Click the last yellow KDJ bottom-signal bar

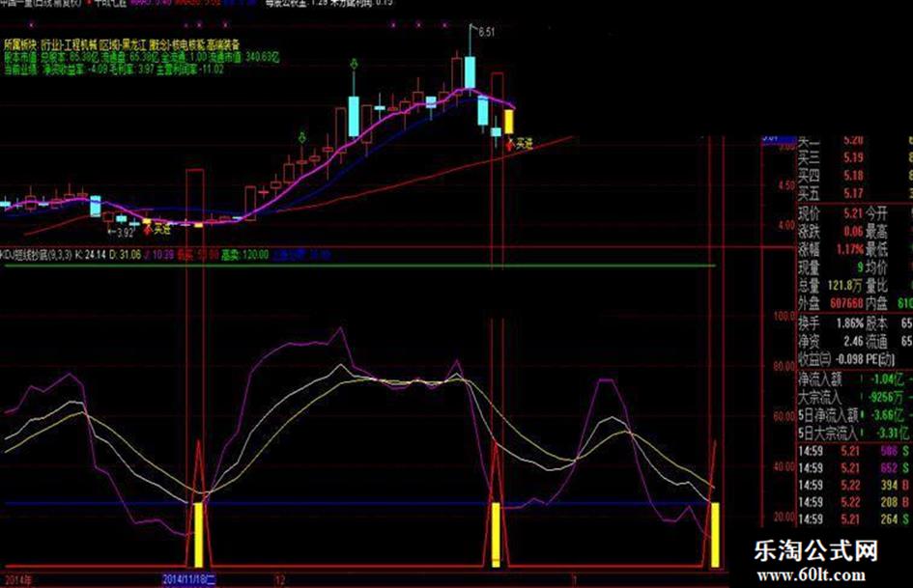(x=715, y=535)
